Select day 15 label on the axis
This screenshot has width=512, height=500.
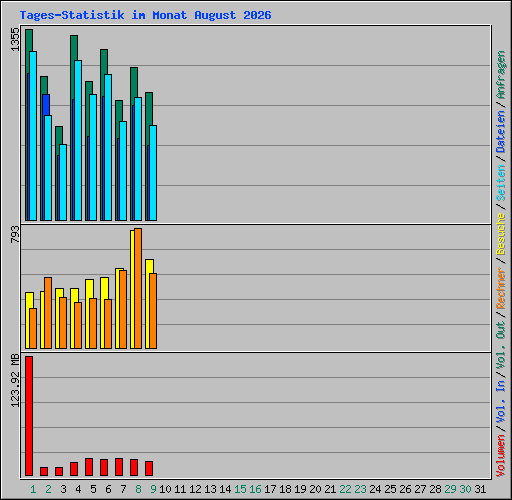click(x=240, y=489)
